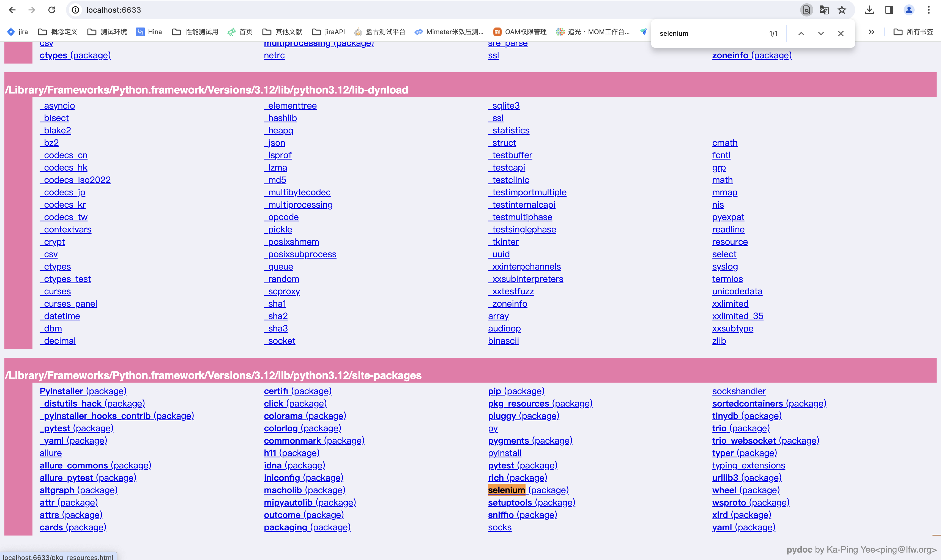Viewport: 941px width, 560px height.
Task: Open the pytest (package) link
Action: pos(523,465)
